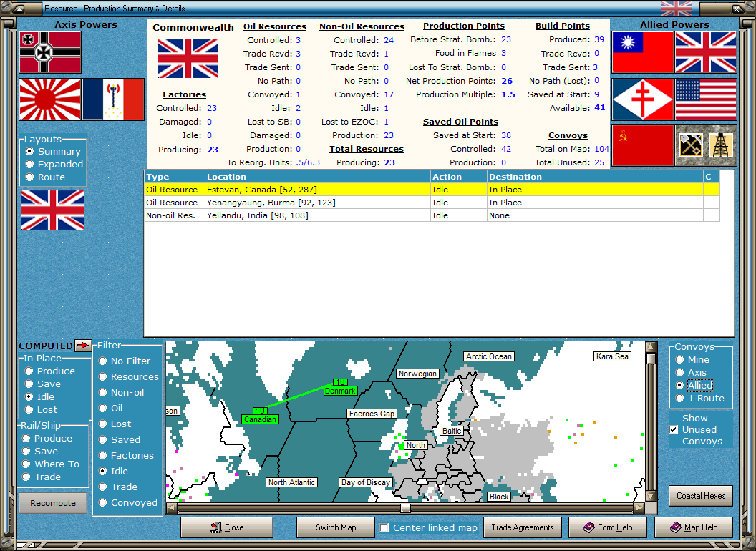
Task: Select the Summary layout option
Action: (53, 152)
